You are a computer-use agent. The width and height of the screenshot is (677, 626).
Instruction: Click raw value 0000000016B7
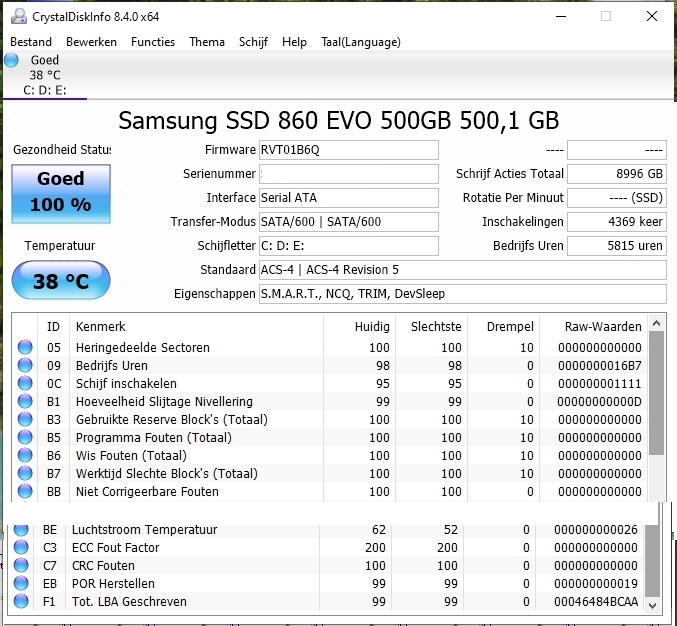600,366
